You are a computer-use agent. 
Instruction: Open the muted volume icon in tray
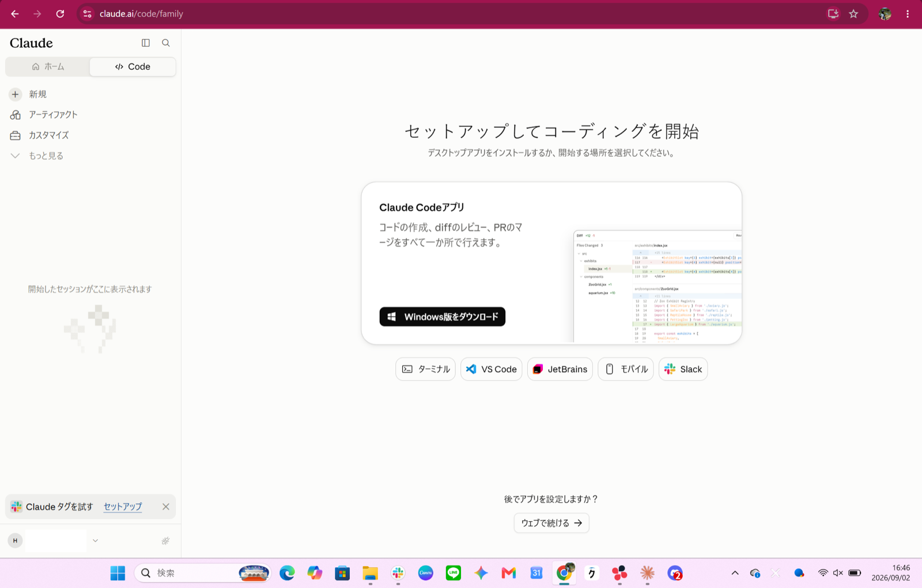838,573
